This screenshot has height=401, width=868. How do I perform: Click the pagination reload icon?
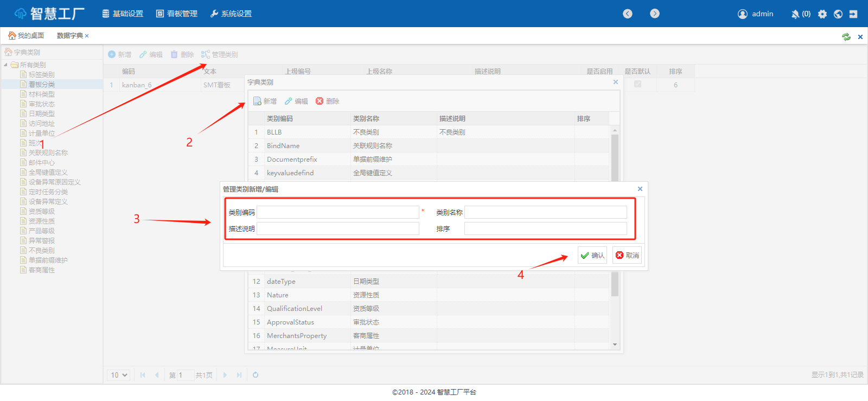(256, 375)
